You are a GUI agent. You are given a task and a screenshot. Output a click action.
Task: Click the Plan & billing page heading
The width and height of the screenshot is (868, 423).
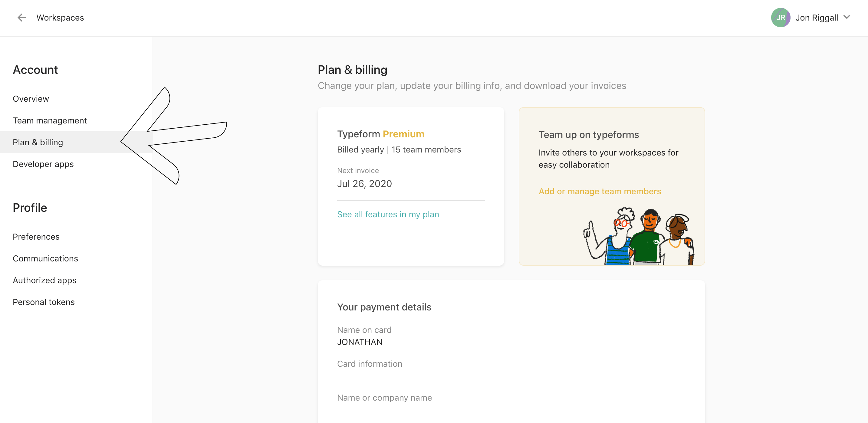click(x=353, y=70)
